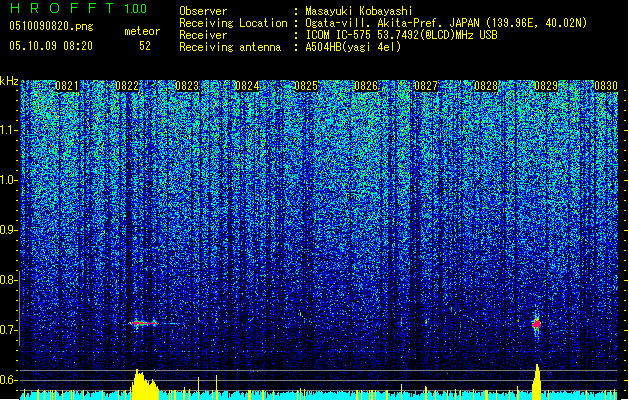Click the 0.8 frequency axis label
This screenshot has width=629, height=400.
[x=7, y=280]
